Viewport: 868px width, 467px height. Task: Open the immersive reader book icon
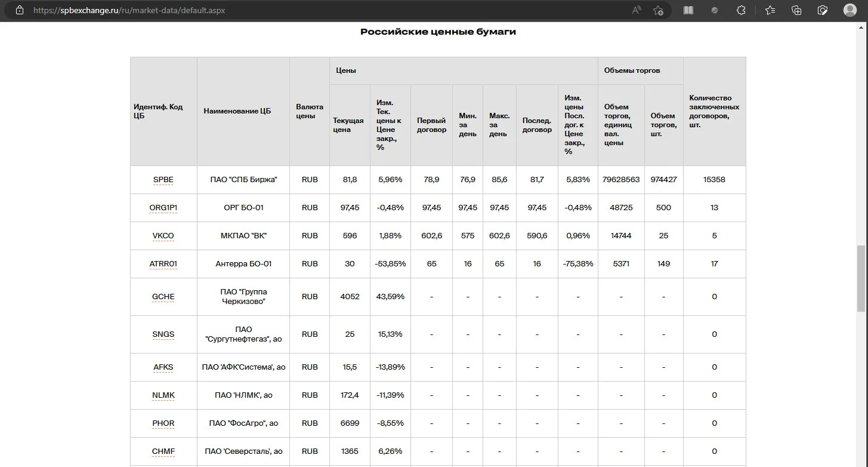click(688, 10)
